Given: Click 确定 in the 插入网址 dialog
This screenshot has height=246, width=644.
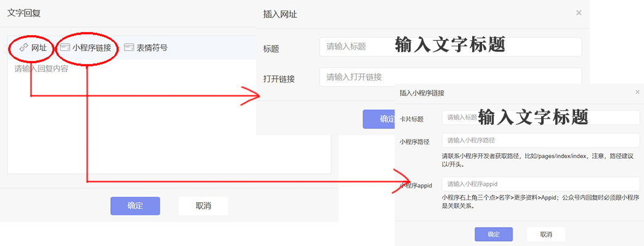Looking at the screenshot, I should coord(379,119).
